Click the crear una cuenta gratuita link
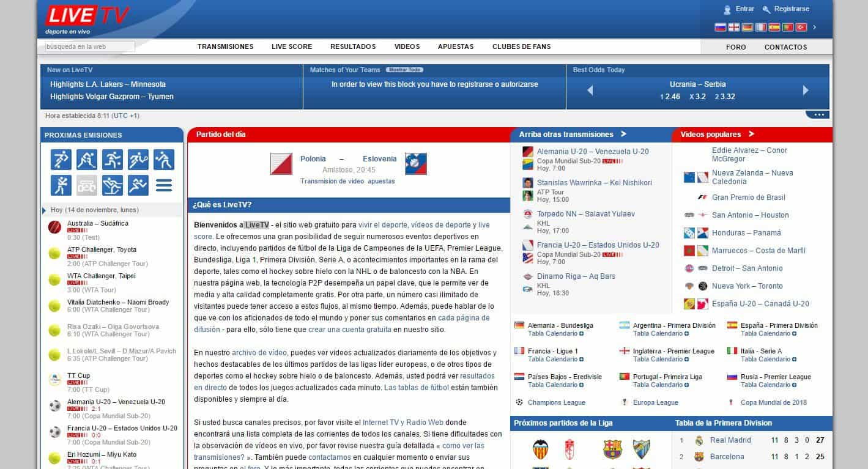 coord(350,330)
